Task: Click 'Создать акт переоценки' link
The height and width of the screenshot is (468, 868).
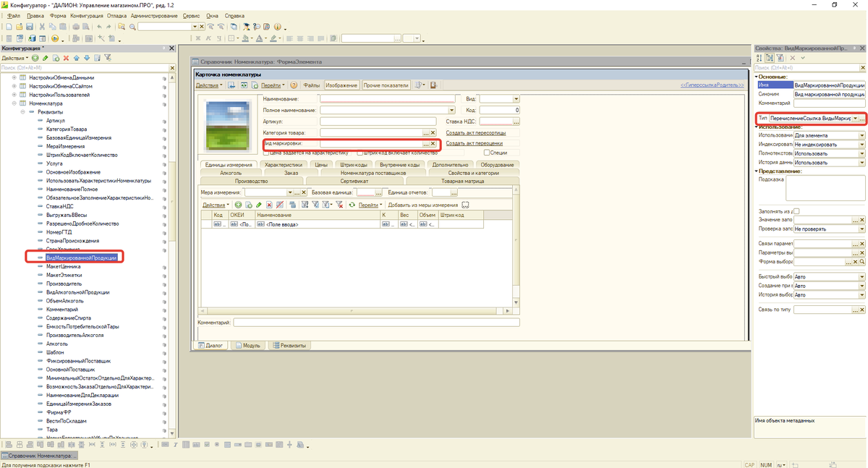Action: [x=475, y=144]
